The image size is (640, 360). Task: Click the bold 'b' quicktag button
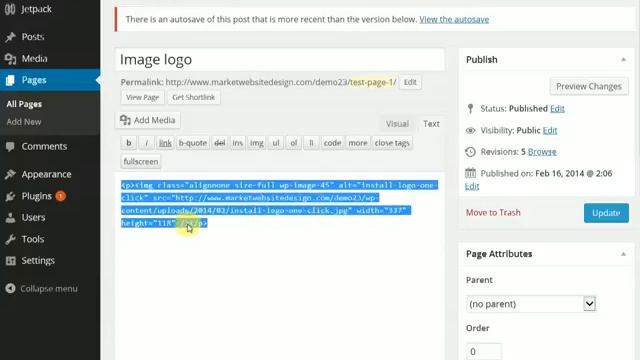pos(129,143)
